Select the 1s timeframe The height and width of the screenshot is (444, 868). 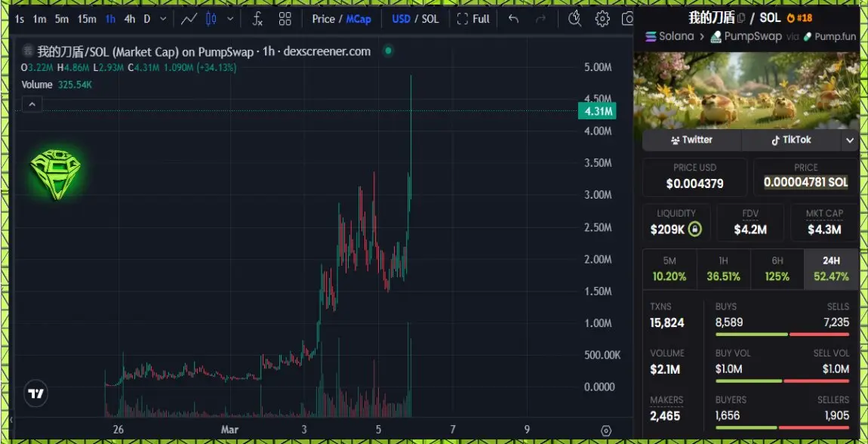coord(20,19)
